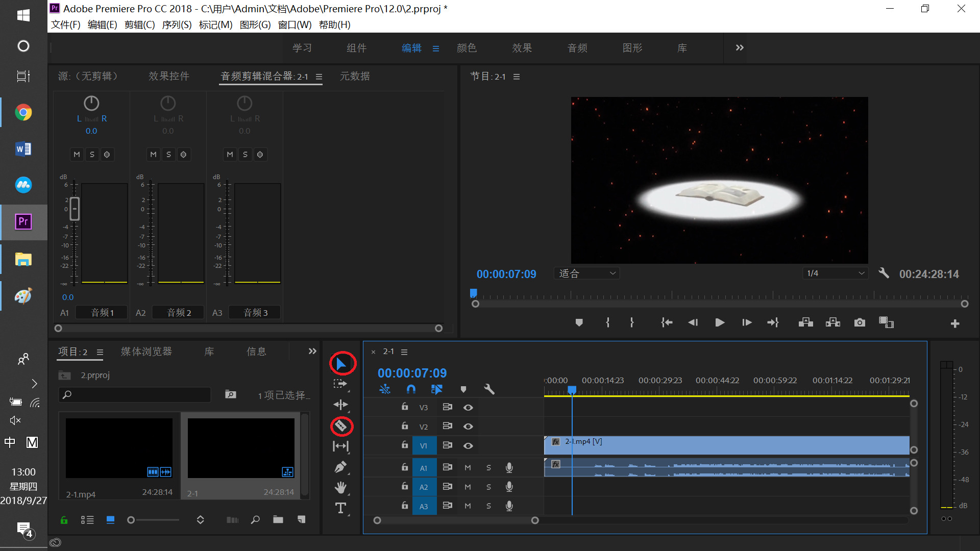
Task: Open the zoom level dropdown 适合
Action: 586,273
